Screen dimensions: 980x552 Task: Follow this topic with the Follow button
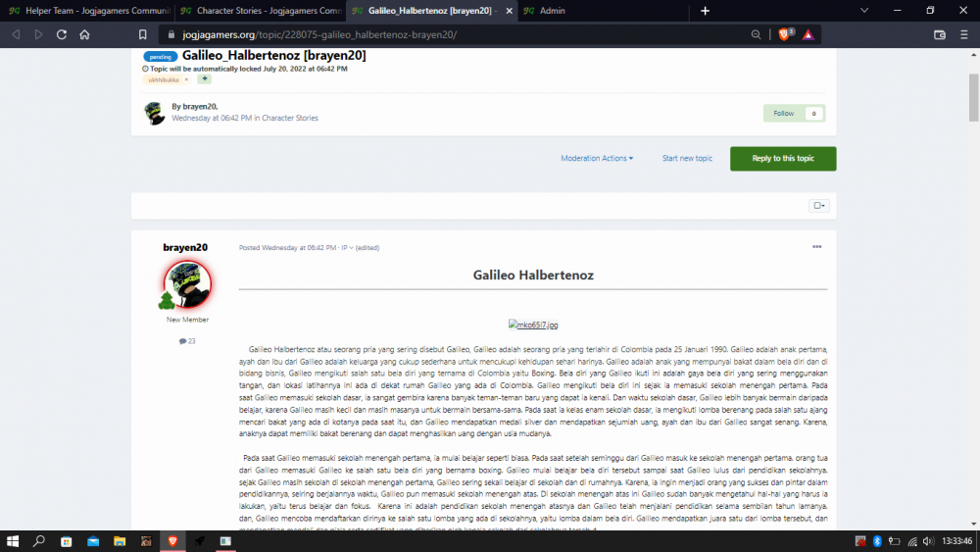click(x=783, y=113)
